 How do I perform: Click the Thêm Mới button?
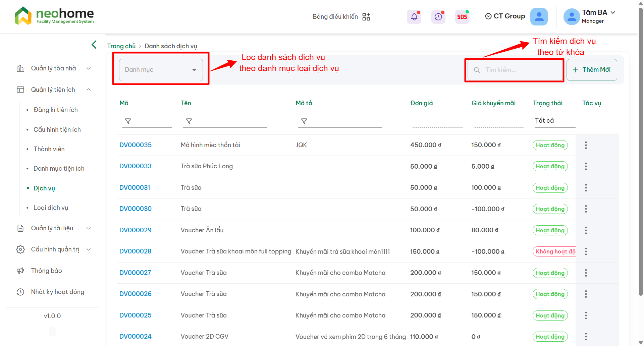point(591,70)
